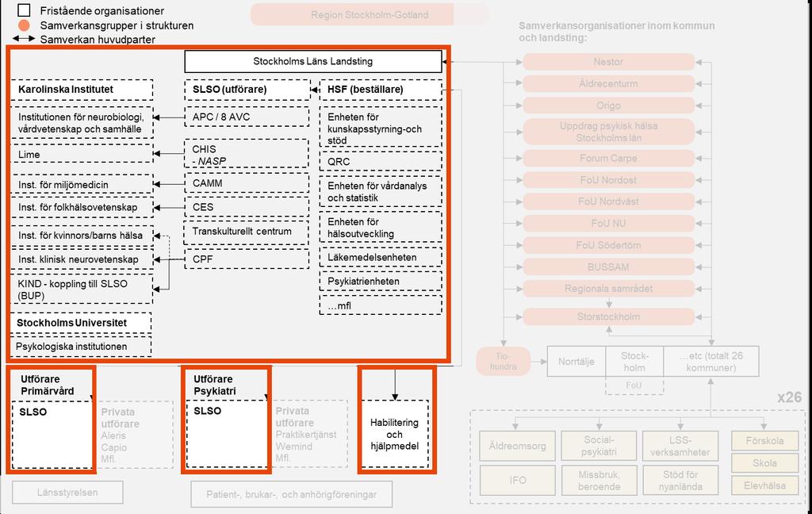Select the Habilitering och hjälpmedel box

(x=395, y=434)
